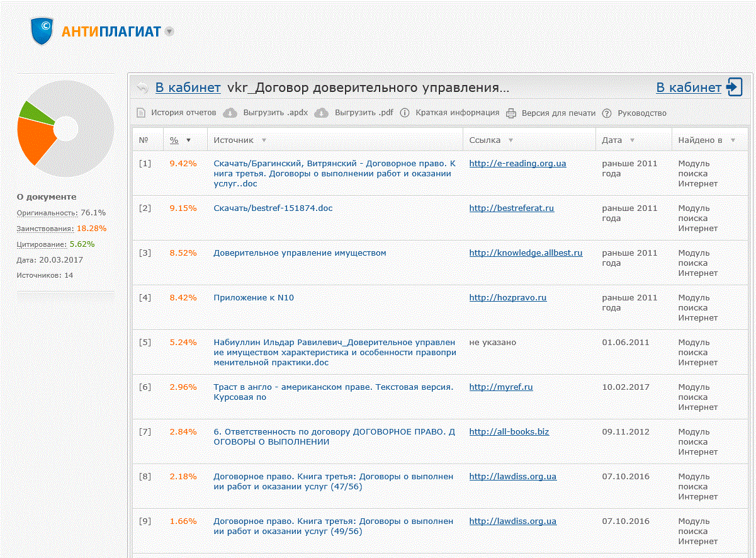Click the back arrow icon before В кабинет

point(143,88)
